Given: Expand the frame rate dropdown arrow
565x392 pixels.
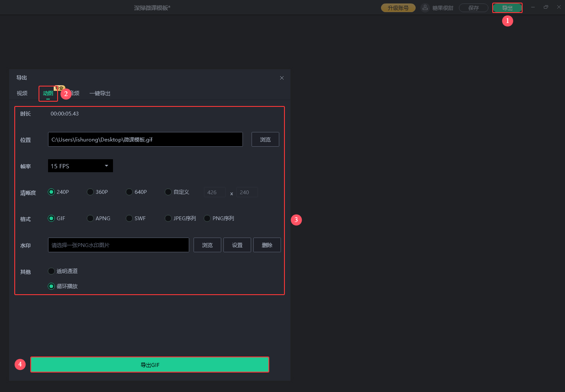Looking at the screenshot, I should point(107,166).
